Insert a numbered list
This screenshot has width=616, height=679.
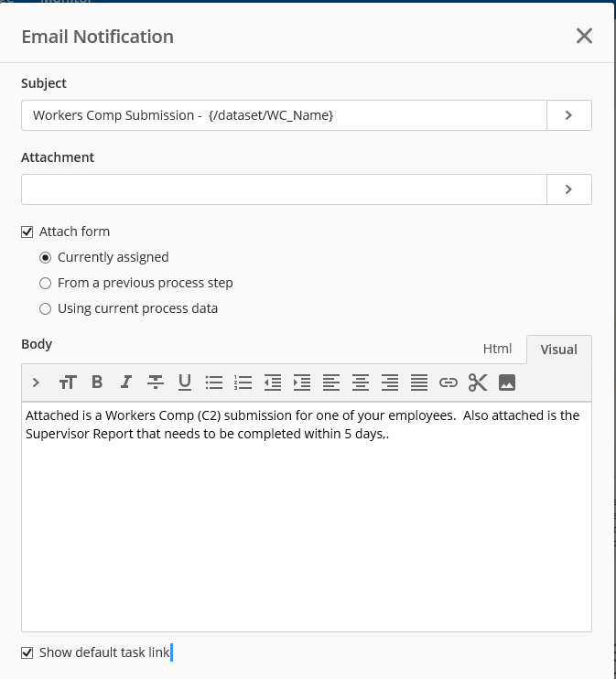[243, 382]
